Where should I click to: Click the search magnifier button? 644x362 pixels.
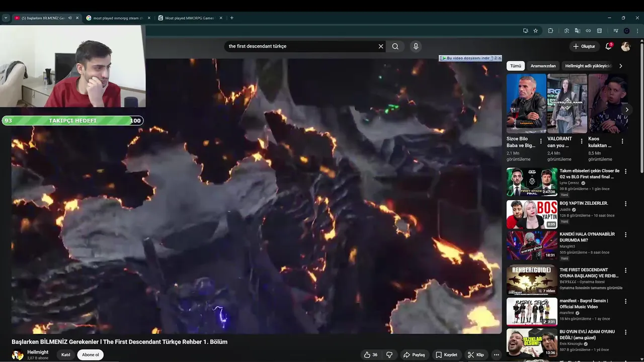click(395, 46)
